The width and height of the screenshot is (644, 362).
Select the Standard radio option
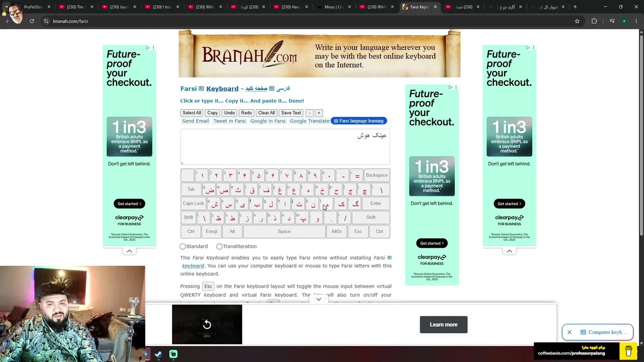183,246
